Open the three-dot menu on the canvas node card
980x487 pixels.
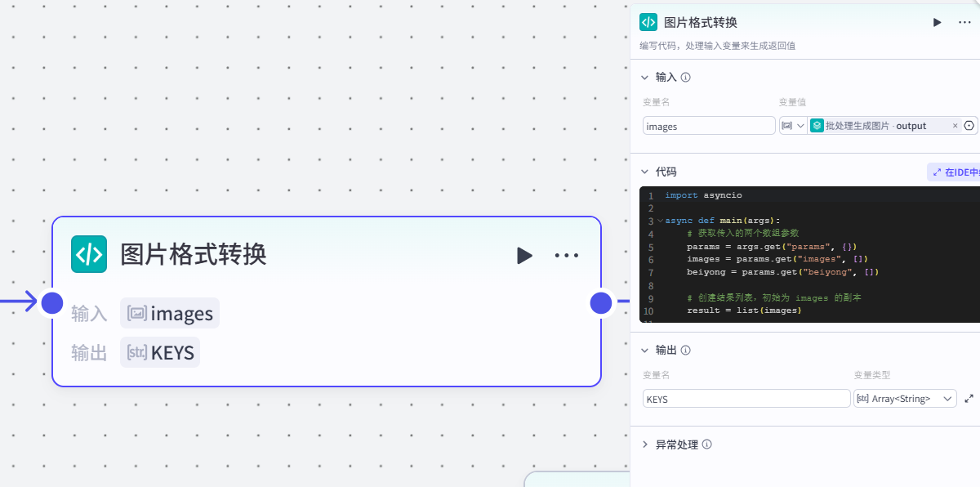567,255
